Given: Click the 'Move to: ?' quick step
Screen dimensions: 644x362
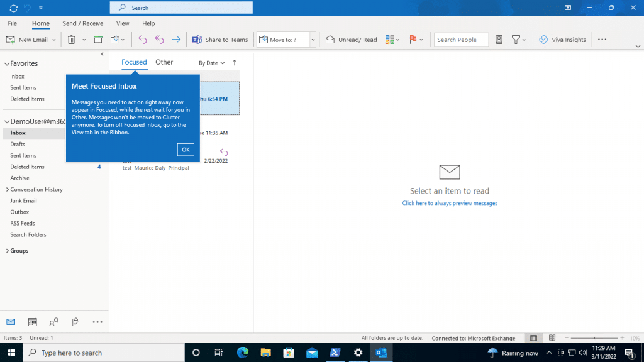Looking at the screenshot, I should click(283, 40).
